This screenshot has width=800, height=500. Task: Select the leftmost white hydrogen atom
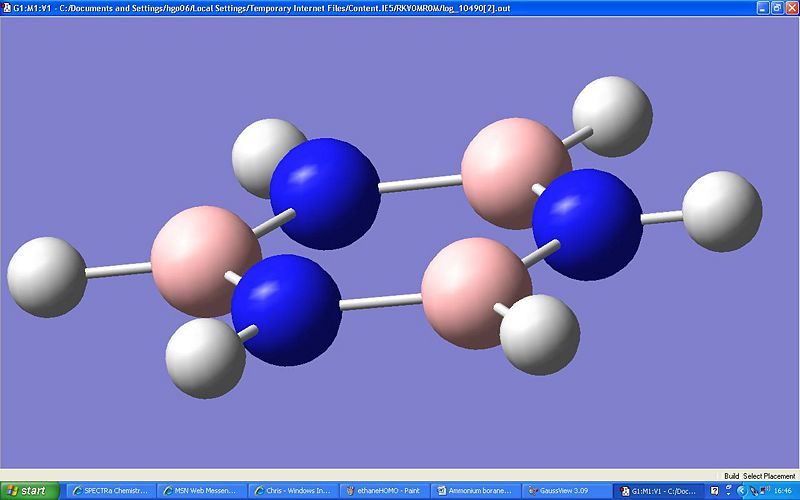click(x=47, y=277)
